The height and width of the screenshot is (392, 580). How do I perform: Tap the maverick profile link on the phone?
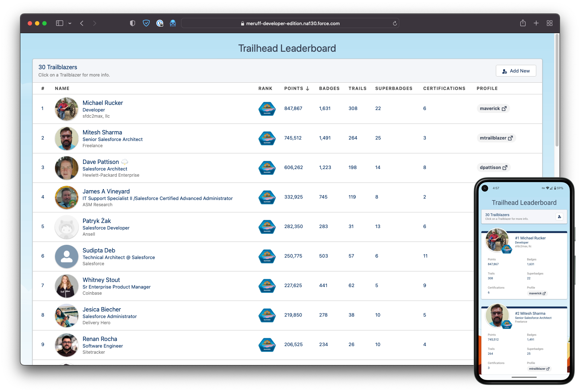(x=537, y=293)
